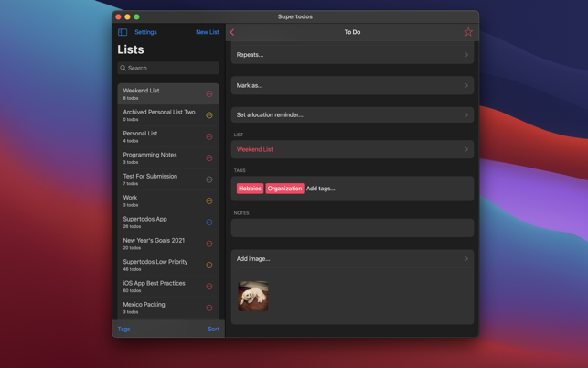This screenshot has height=368, width=588.
Task: Click the Supertodos Low Priority circle icon
Action: (x=209, y=265)
